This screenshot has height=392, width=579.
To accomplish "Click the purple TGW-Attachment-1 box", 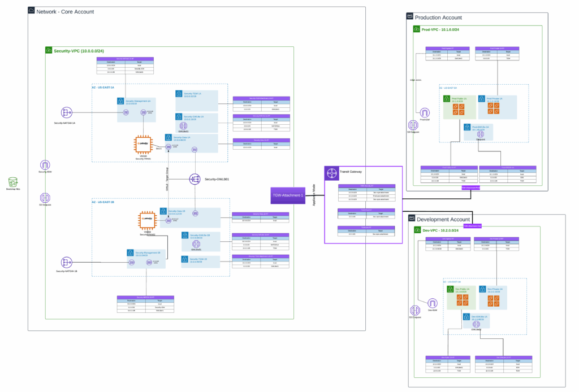I will click(287, 195).
